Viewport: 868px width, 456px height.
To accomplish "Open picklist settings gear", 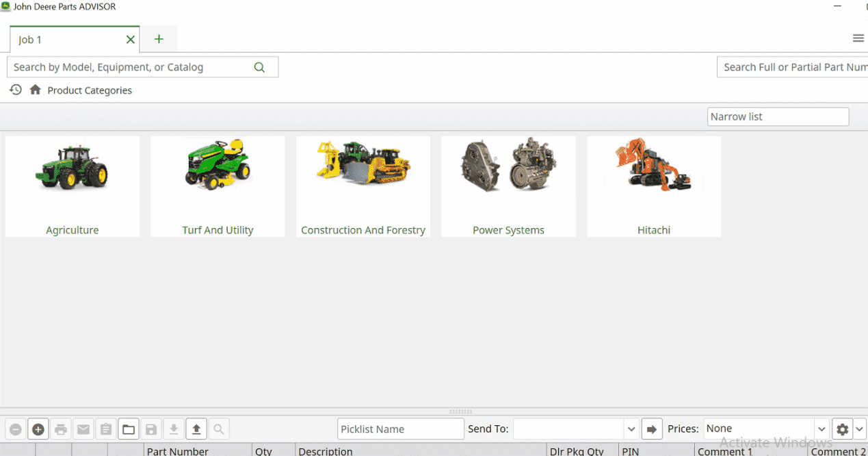I will 842,429.
